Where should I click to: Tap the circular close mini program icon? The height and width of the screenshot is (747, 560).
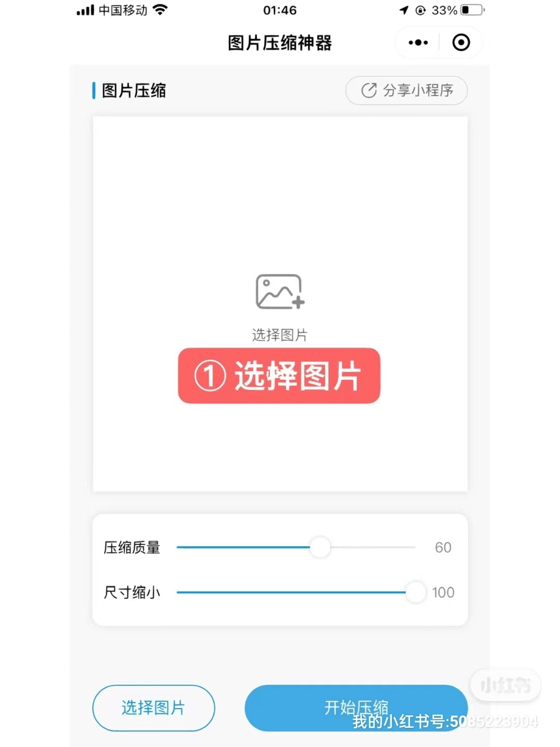[x=461, y=43]
